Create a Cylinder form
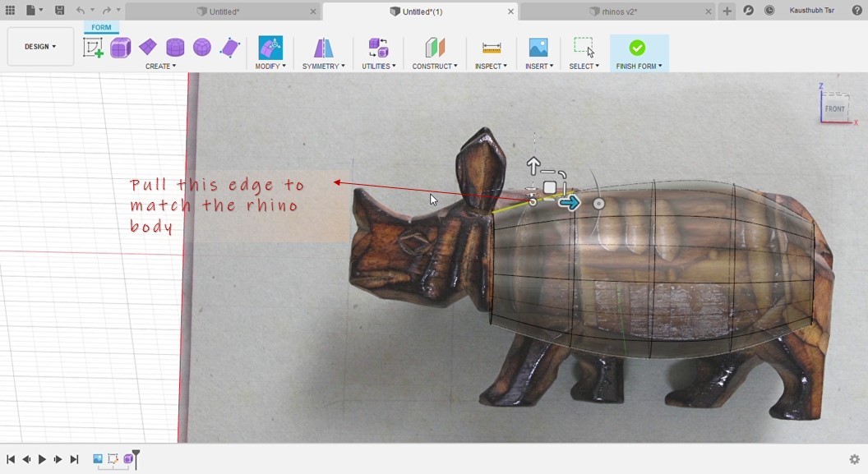Screen dimensions: 868x474 point(175,48)
